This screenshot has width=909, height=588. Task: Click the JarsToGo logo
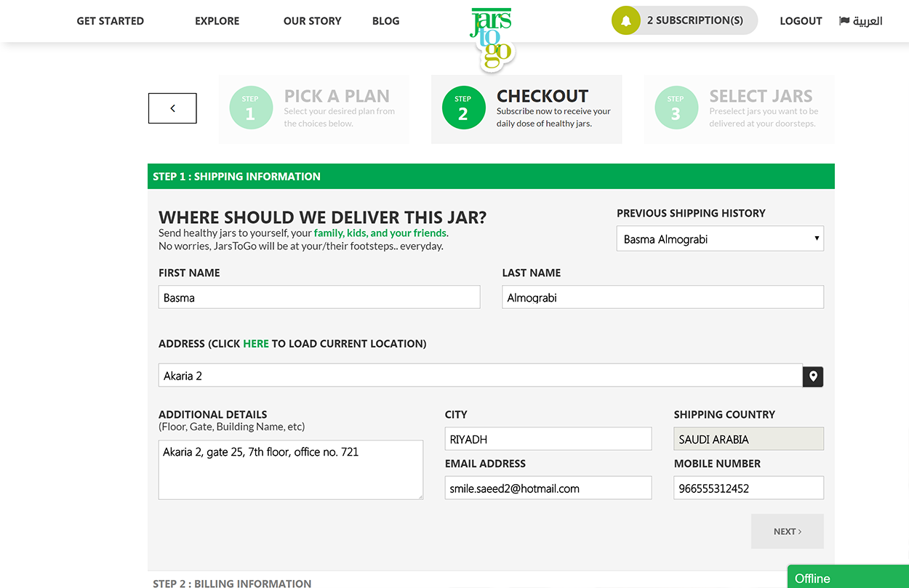(x=492, y=39)
